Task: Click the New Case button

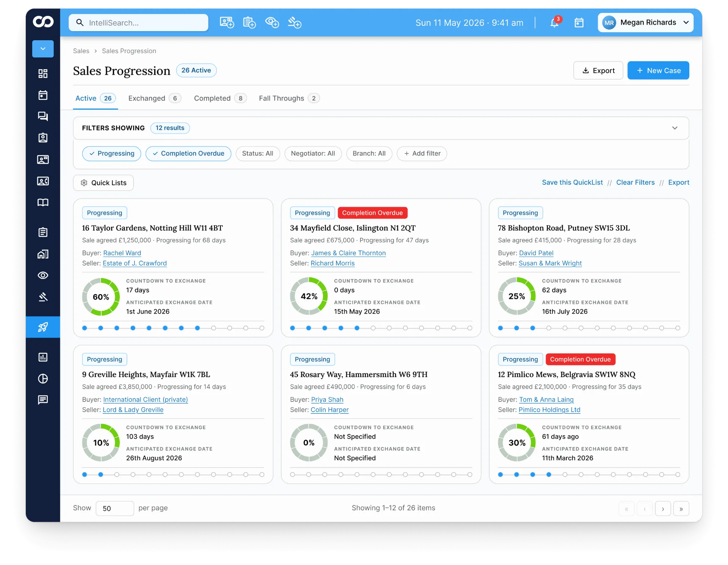Action: pos(658,71)
